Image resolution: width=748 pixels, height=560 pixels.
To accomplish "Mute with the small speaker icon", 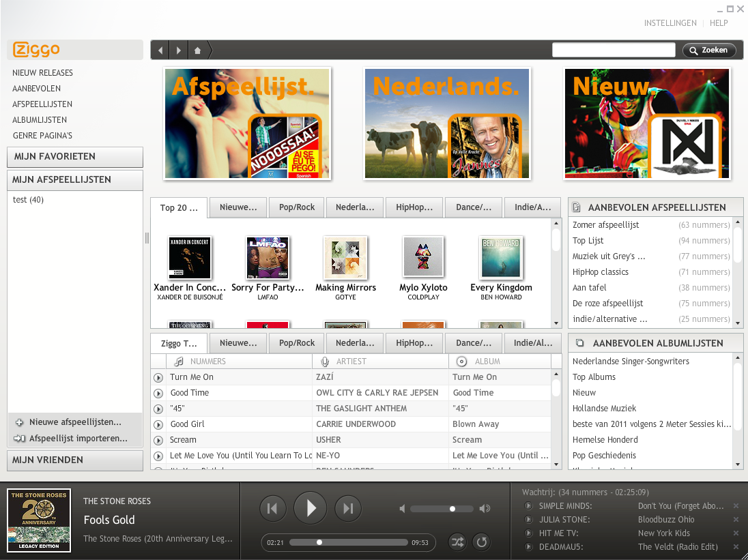I will 402,509.
